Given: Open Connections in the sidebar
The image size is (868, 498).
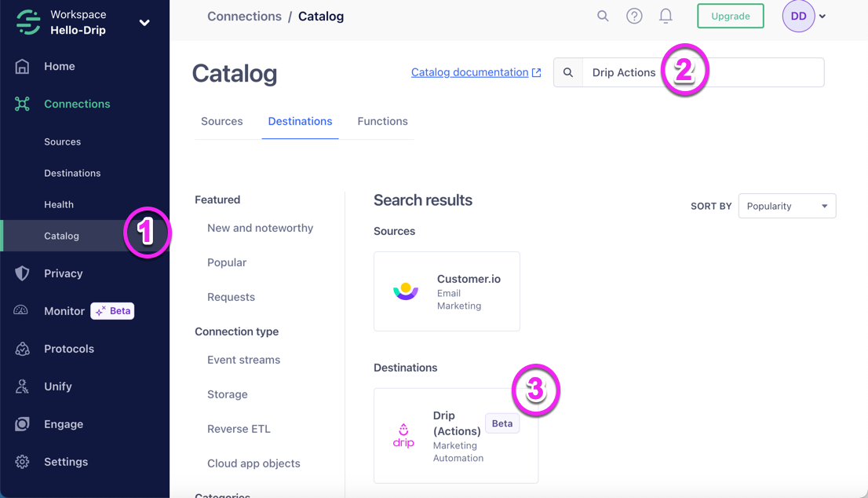Looking at the screenshot, I should (77, 104).
